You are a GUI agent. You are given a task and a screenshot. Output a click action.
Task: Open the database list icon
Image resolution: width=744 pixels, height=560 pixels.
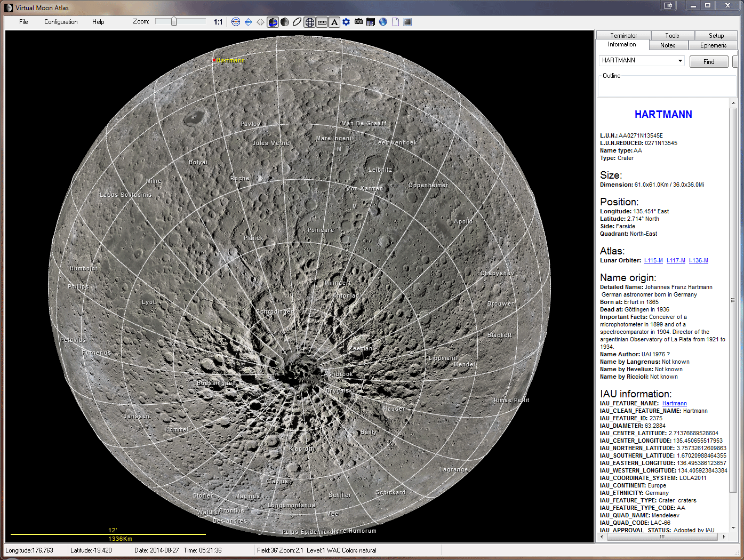click(371, 22)
